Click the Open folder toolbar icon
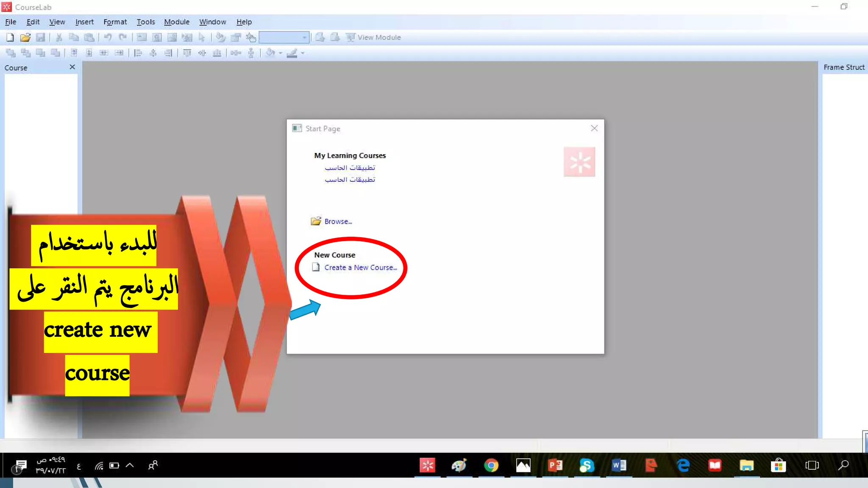 25,37
